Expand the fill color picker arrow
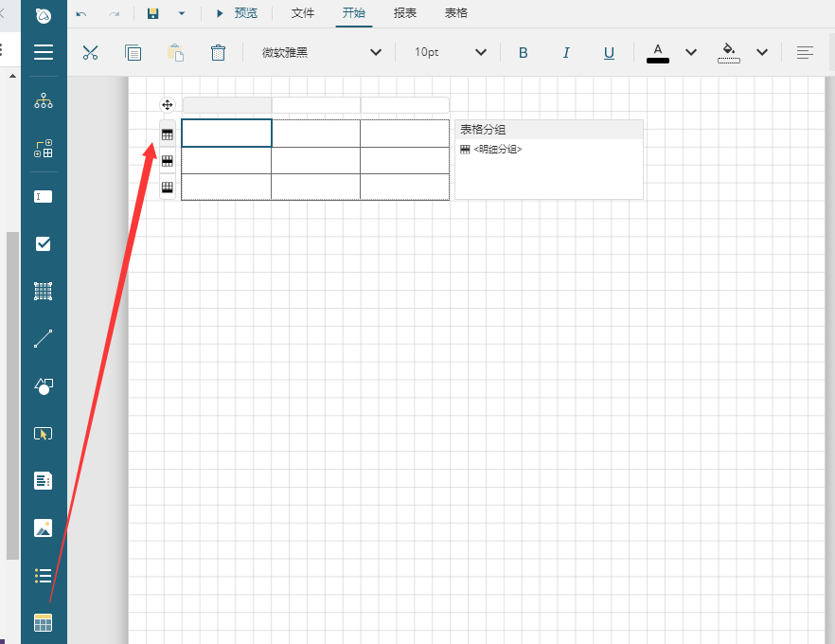 (x=762, y=52)
